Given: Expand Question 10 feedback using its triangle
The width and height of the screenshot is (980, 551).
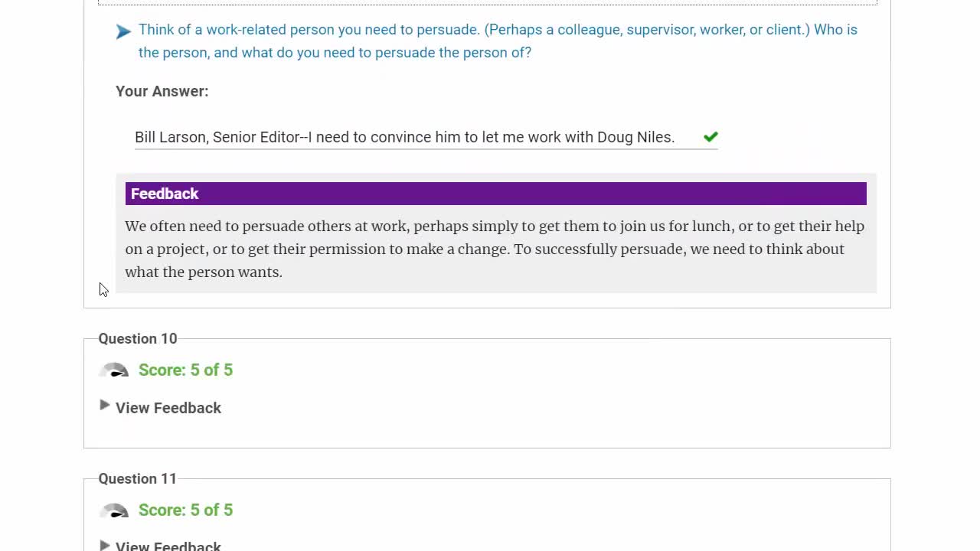Looking at the screenshot, I should tap(105, 406).
